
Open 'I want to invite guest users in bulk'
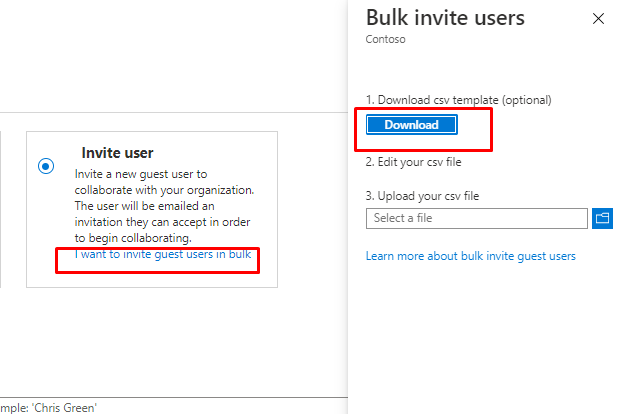tap(162, 254)
